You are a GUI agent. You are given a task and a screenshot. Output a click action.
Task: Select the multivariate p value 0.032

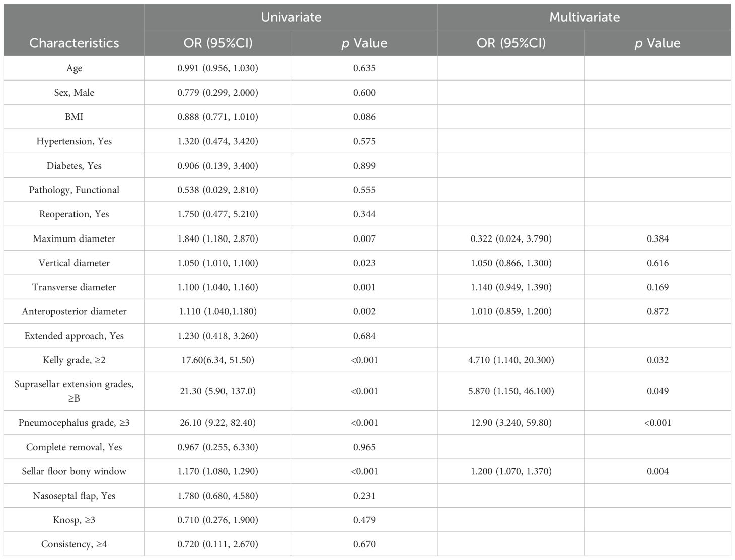tap(657, 360)
